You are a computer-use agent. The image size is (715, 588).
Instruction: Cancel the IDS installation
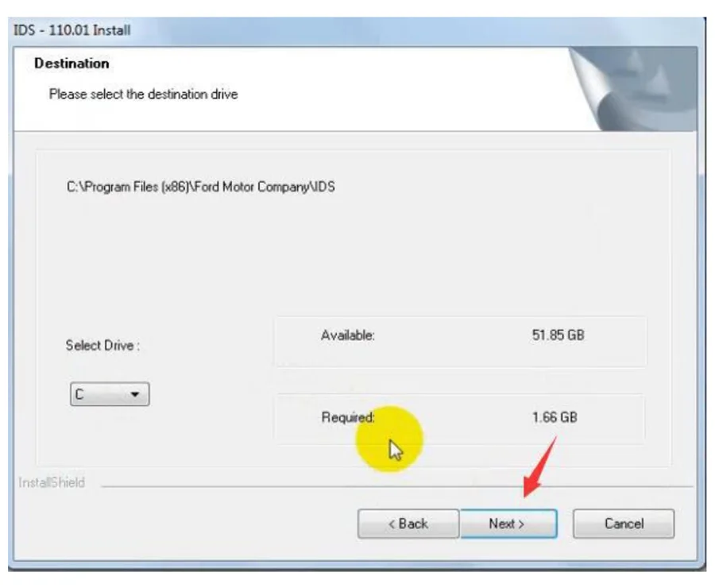click(624, 524)
